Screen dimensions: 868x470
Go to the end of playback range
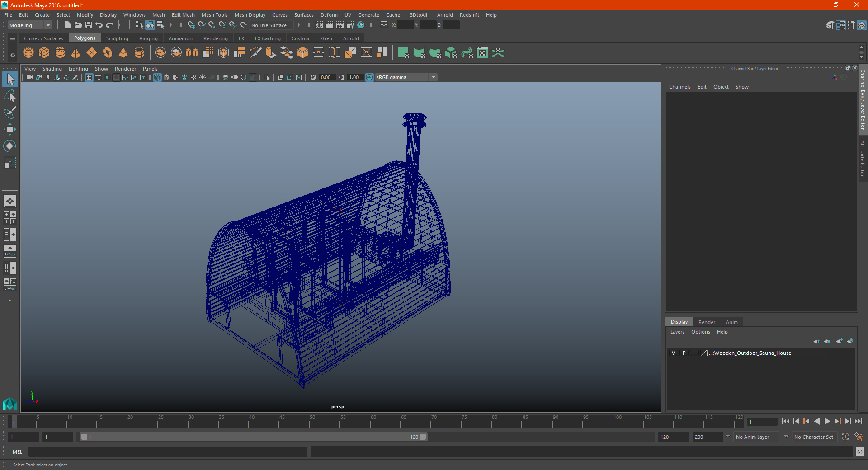click(x=858, y=421)
